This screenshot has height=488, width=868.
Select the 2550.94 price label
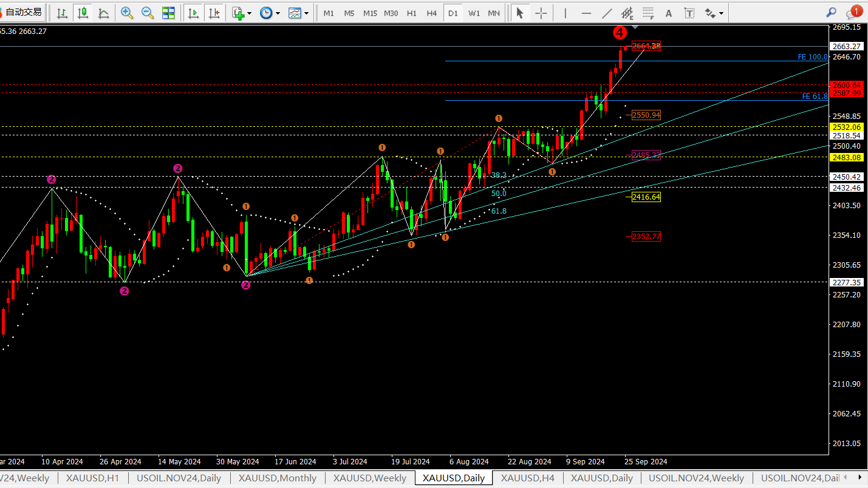[646, 115]
